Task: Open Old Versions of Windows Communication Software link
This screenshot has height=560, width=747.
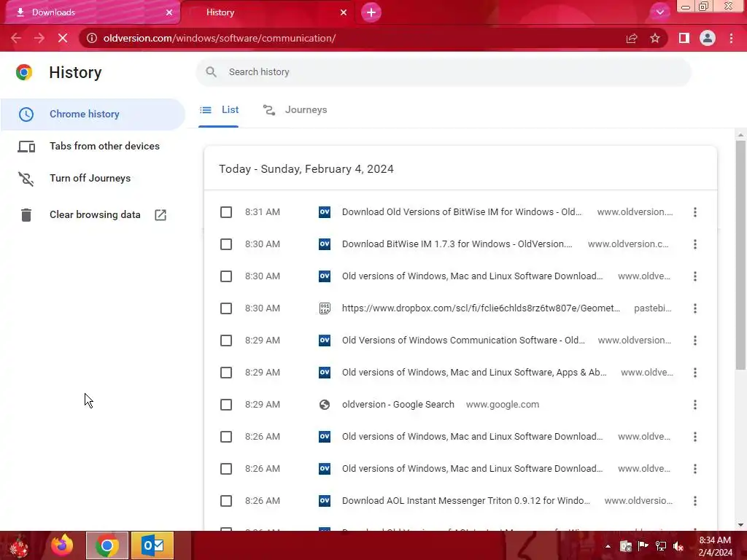Action: tap(463, 341)
